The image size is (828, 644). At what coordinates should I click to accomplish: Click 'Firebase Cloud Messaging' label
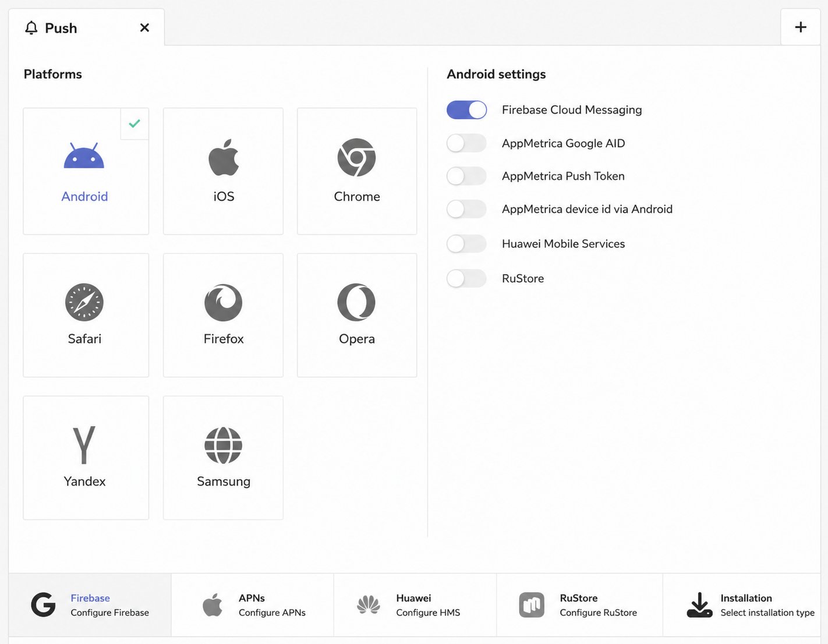point(572,109)
